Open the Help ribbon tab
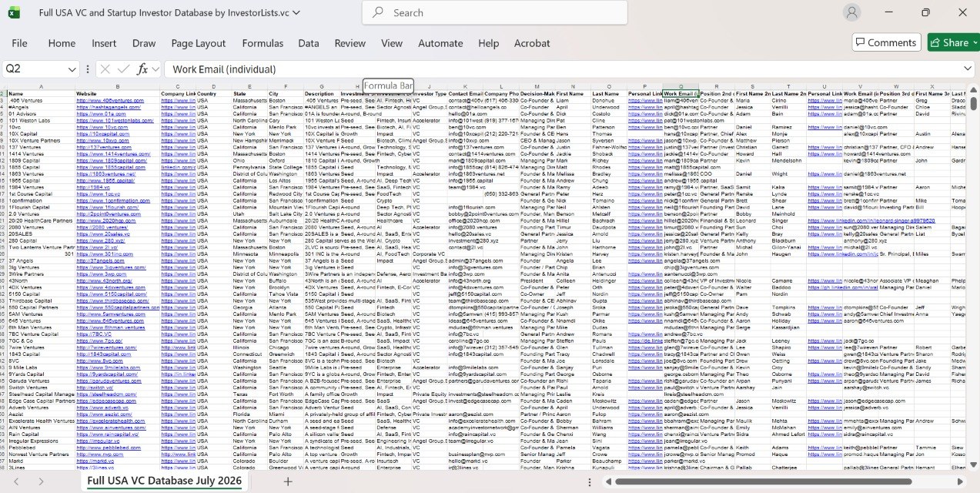The image size is (980, 493). click(x=489, y=43)
